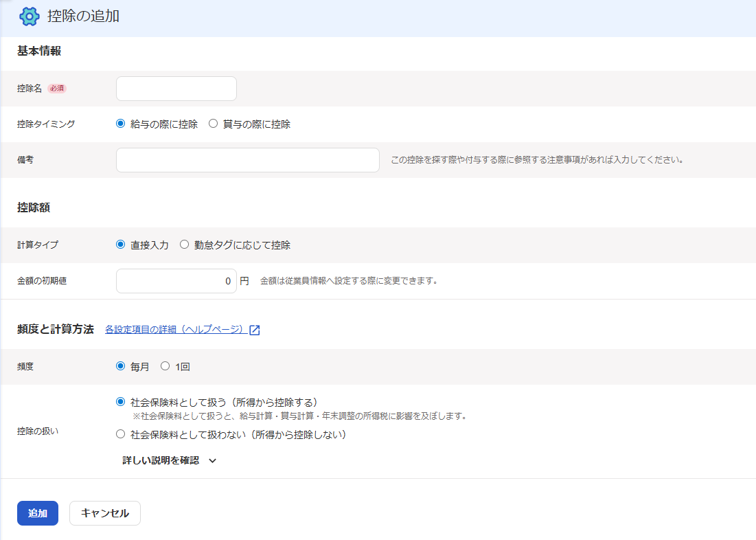This screenshot has width=756, height=540.
Task: Click the 控除の扱い label
Action: pyautogui.click(x=38, y=431)
